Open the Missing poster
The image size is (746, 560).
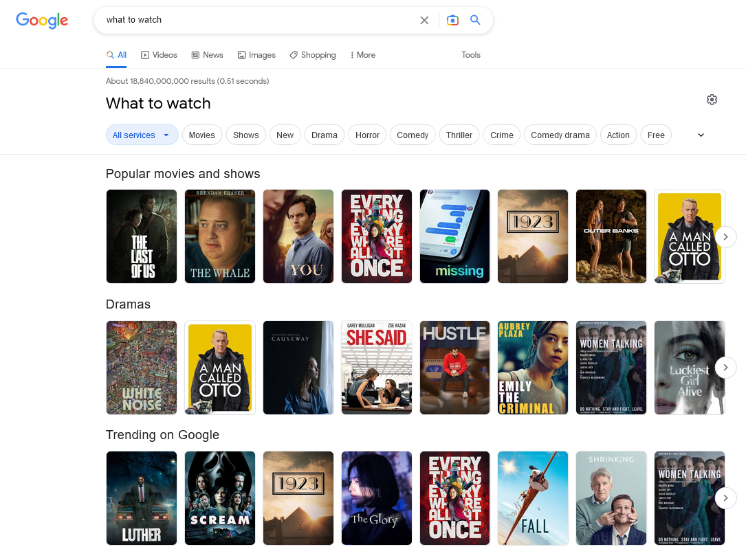(x=455, y=236)
